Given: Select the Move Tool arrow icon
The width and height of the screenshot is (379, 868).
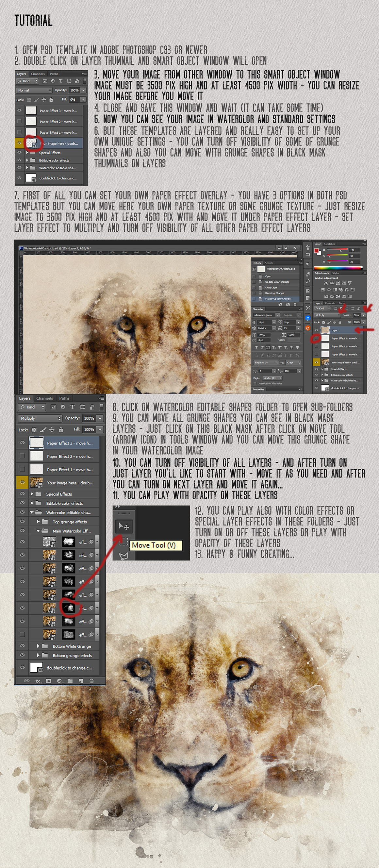Looking at the screenshot, I should tap(123, 526).
